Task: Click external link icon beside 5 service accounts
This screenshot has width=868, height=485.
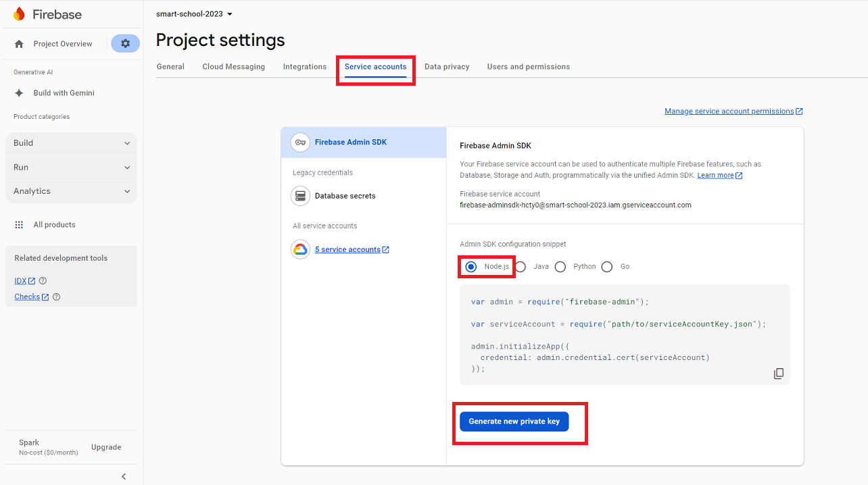Action: [x=386, y=250]
